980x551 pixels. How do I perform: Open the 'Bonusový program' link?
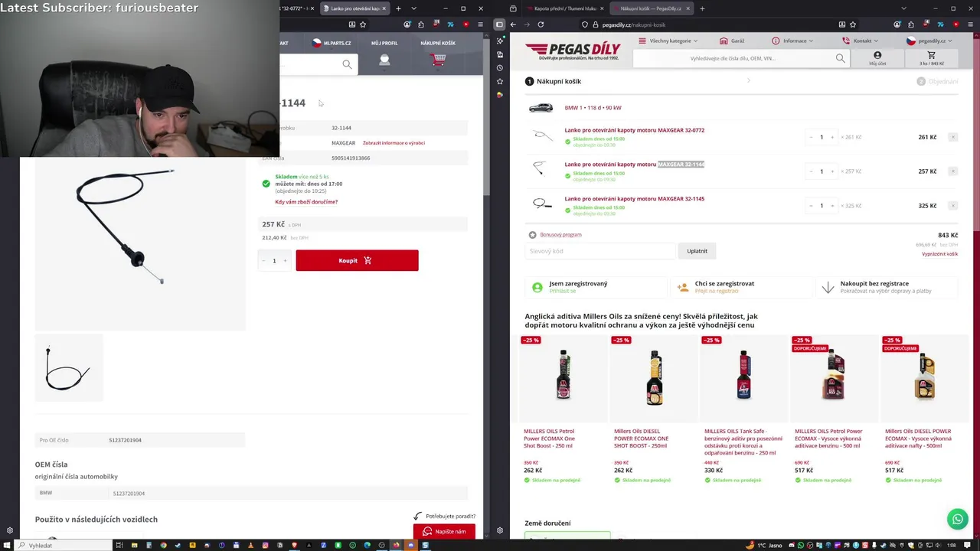(x=560, y=235)
